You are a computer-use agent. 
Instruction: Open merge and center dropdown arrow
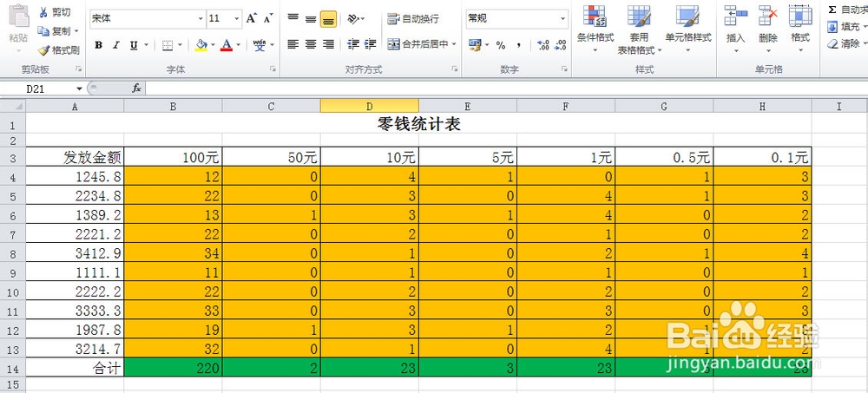[455, 43]
